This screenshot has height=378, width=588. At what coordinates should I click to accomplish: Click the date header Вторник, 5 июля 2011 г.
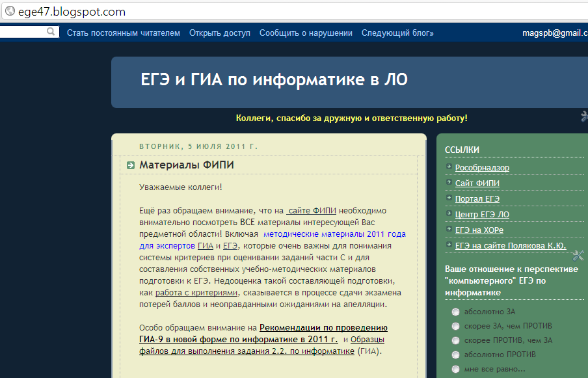pyautogui.click(x=198, y=146)
